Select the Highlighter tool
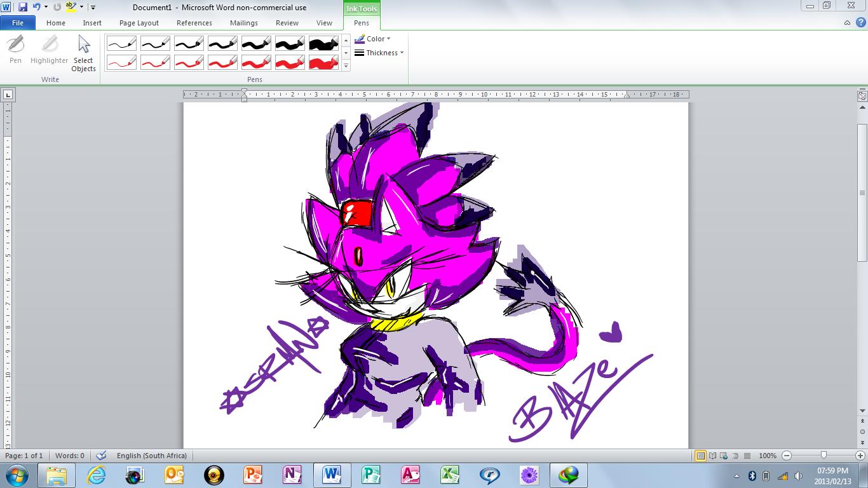 tap(49, 50)
